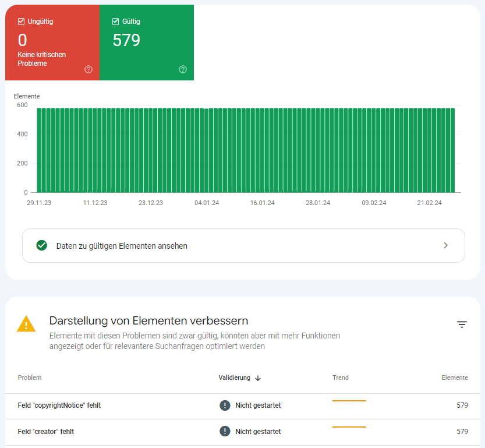Image resolution: width=485 pixels, height=448 pixels.
Task: Open the 'Feld "creator" fehlt' issue
Action: [46, 432]
